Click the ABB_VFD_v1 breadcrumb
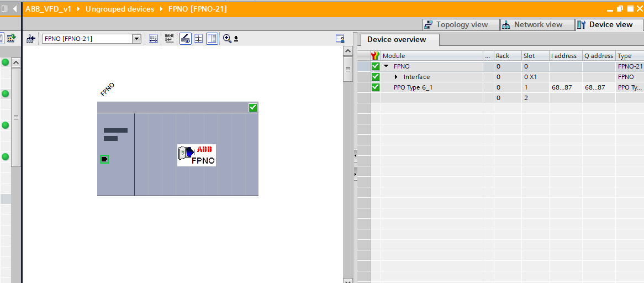This screenshot has height=283, width=644. (x=49, y=9)
